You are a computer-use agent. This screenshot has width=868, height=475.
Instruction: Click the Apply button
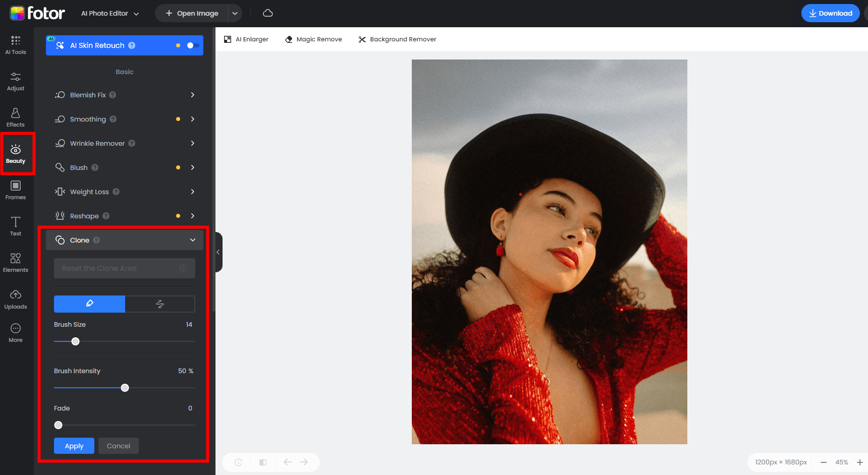click(x=74, y=446)
